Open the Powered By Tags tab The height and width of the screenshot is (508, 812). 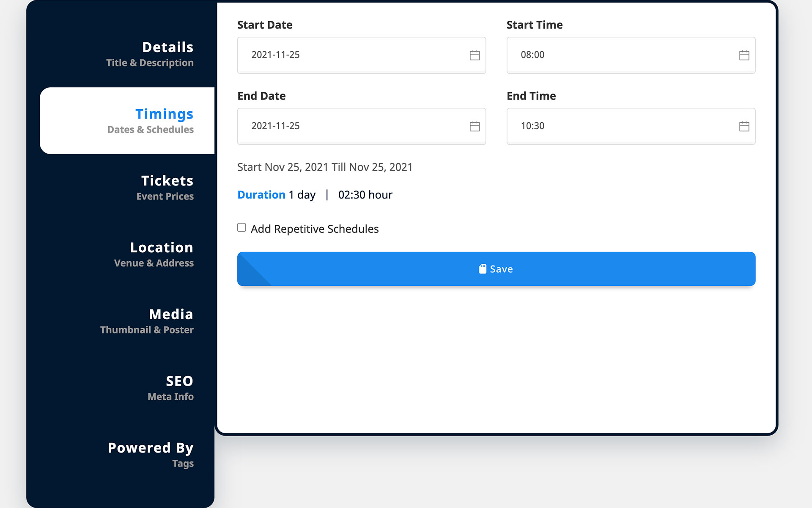tap(151, 454)
